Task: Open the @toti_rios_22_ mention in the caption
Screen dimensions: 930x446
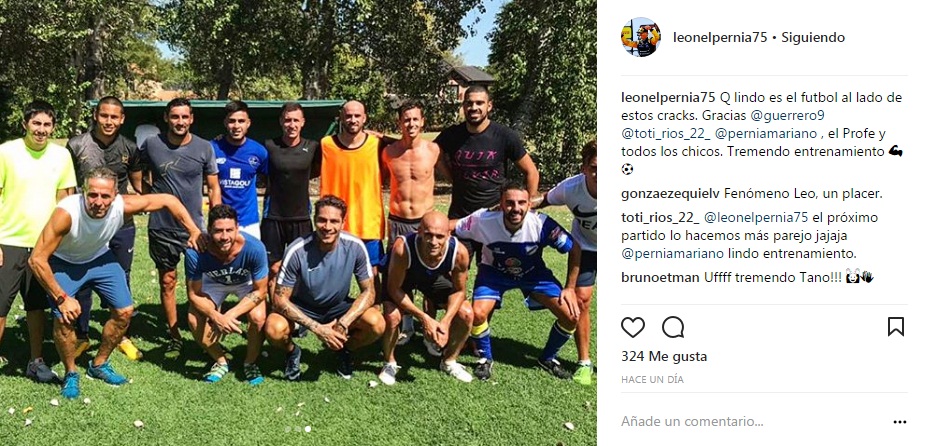Action: pos(663,133)
